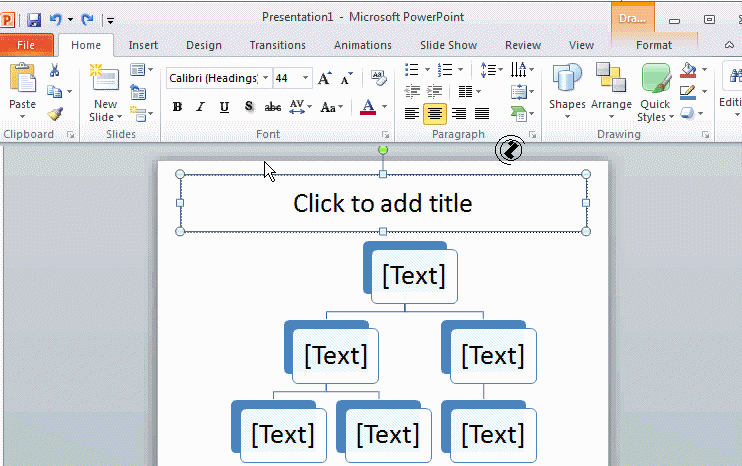Open Character Spacing AV menu
Viewport: 742px width, 466px height.
[x=300, y=107]
